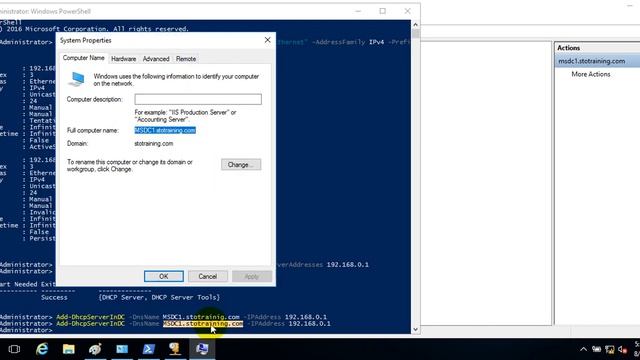Click the misspelled MSDC1.stotrainig.com text in PowerShell
640x360 pixels.
[201, 317]
